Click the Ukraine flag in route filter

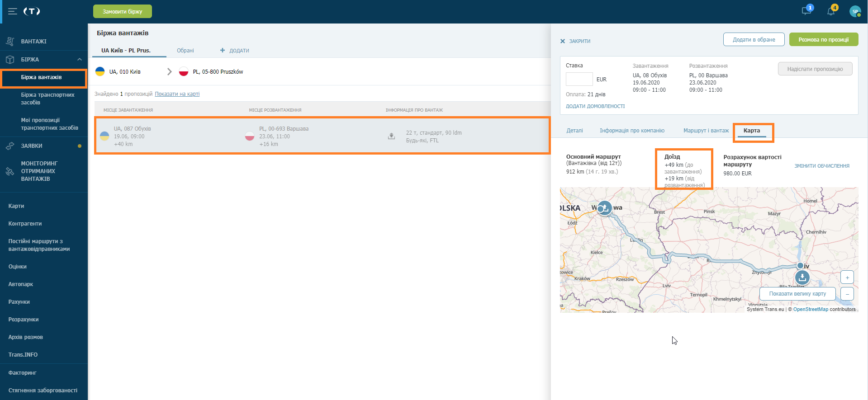click(100, 71)
